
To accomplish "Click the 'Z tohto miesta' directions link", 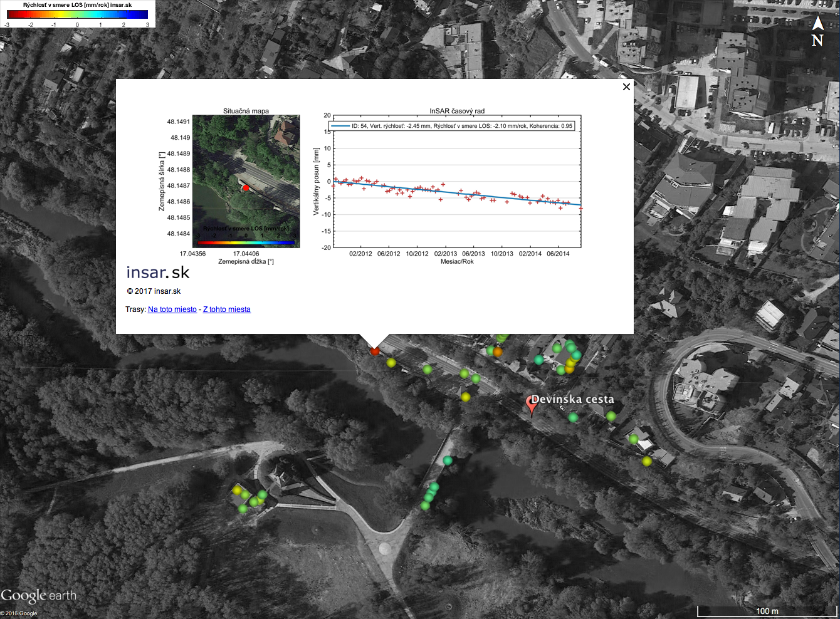I will coord(226,309).
